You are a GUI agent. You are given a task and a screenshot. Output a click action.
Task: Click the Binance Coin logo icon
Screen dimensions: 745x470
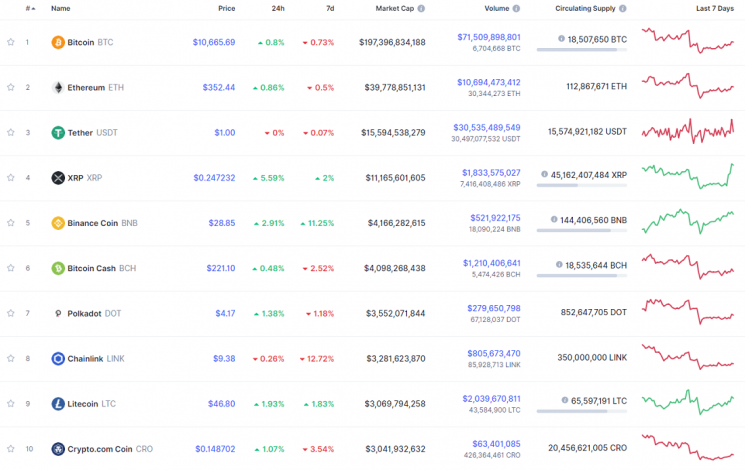click(x=58, y=223)
